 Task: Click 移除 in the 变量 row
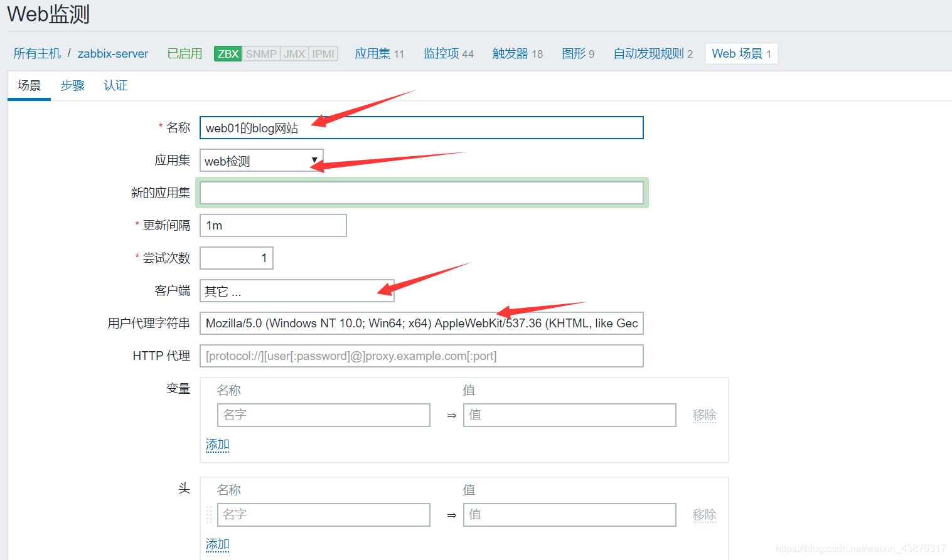[x=704, y=415]
